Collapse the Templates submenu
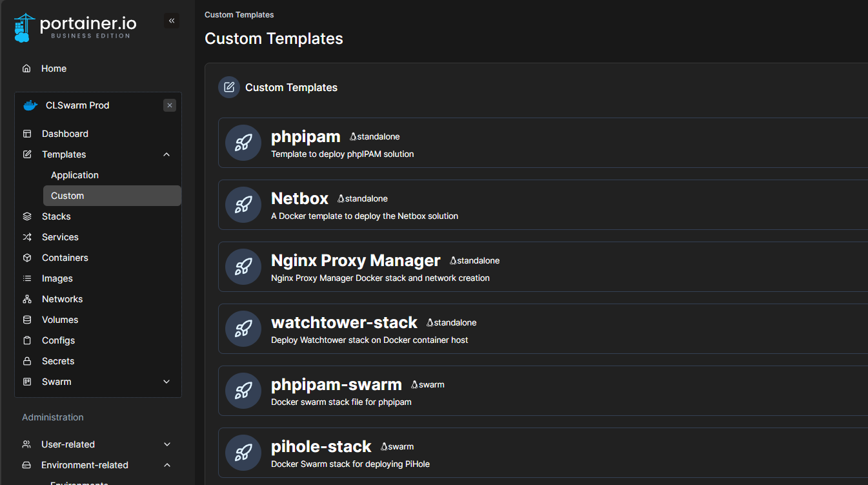 tap(166, 154)
